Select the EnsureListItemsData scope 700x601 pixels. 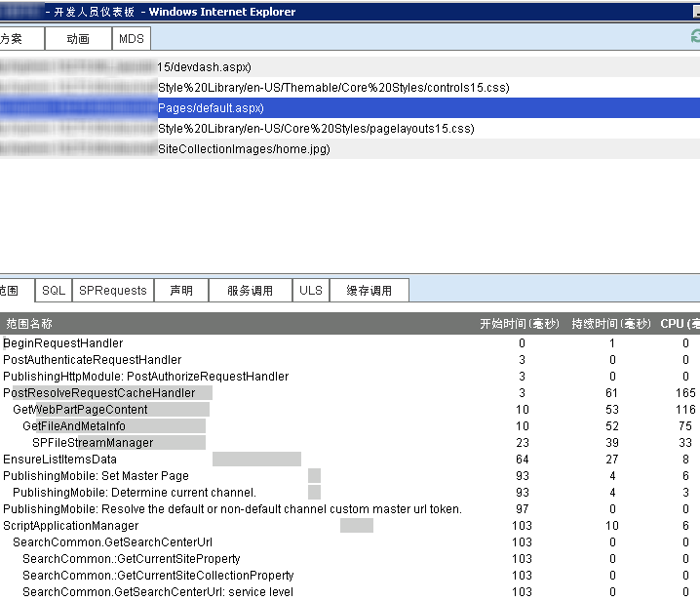tap(59, 459)
